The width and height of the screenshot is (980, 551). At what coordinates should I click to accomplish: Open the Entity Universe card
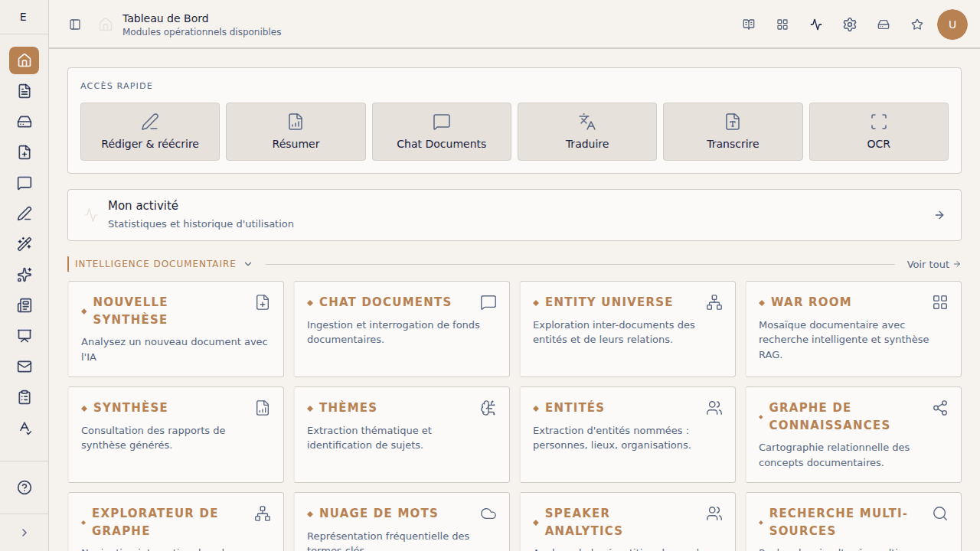point(627,329)
